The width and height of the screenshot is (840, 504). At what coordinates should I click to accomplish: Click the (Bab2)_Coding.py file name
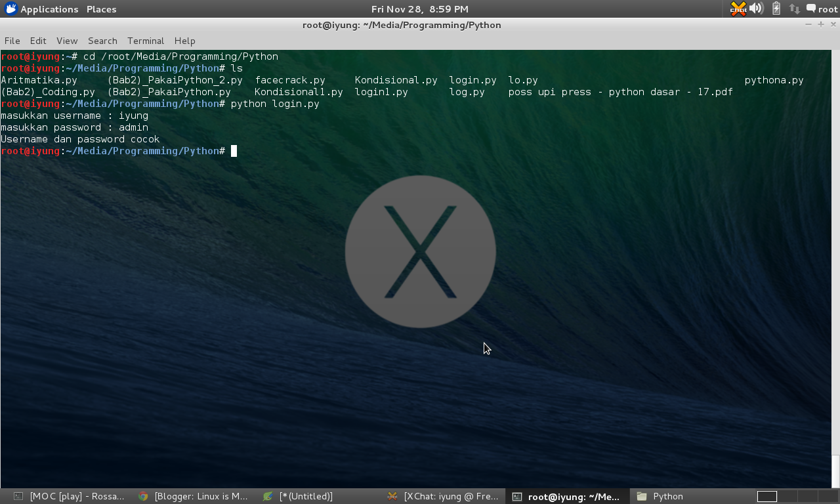click(x=48, y=92)
